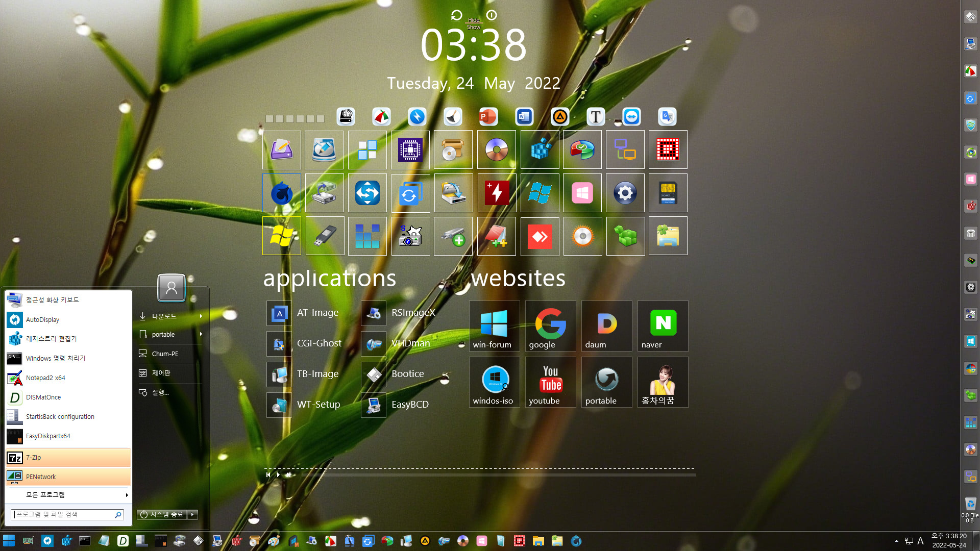Open the red lightning bolt tile
Screen dimensions: 980x551
[497, 193]
